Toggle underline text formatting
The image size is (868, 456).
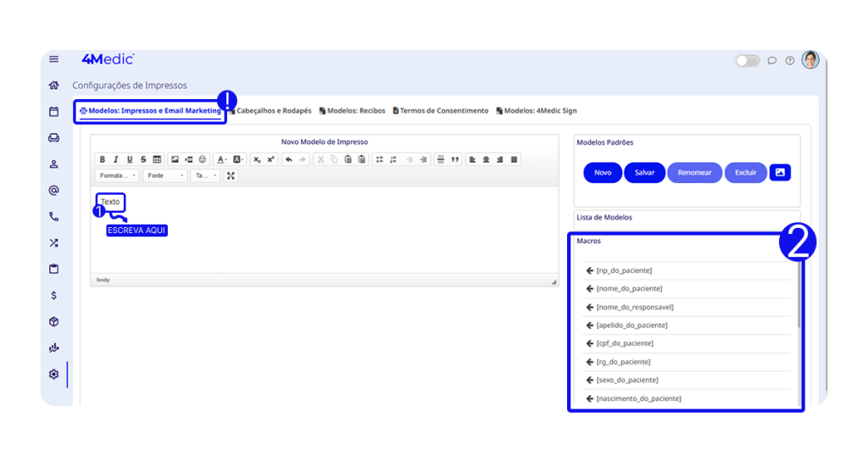[x=130, y=159]
